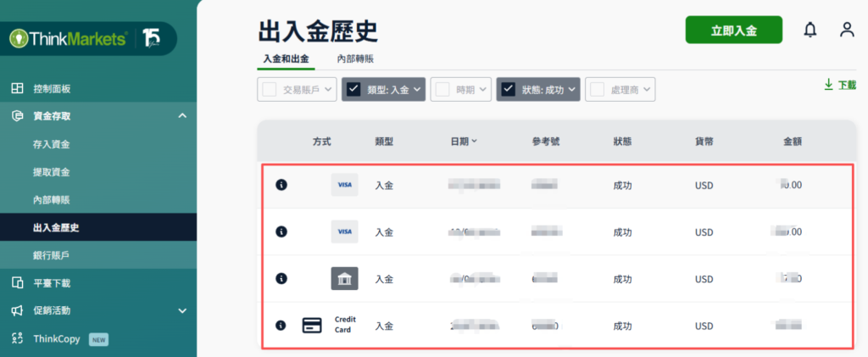This screenshot has width=868, height=357.
Task: Open info icon of bank transfer row
Action: (281, 278)
